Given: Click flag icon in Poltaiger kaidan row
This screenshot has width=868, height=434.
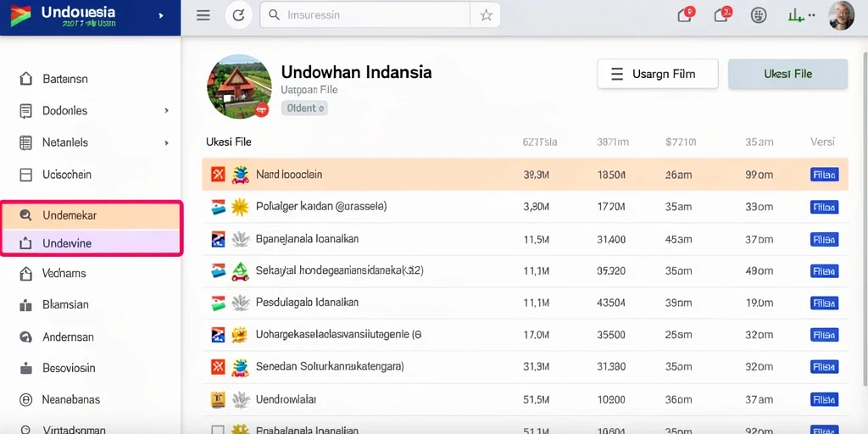Looking at the screenshot, I should (x=218, y=207).
